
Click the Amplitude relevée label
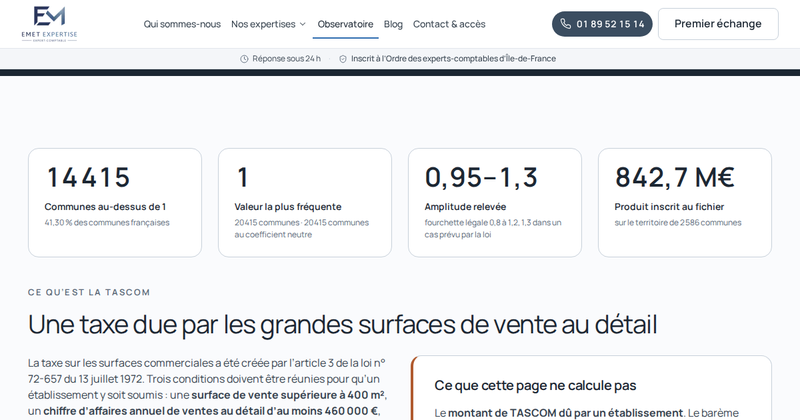click(465, 207)
